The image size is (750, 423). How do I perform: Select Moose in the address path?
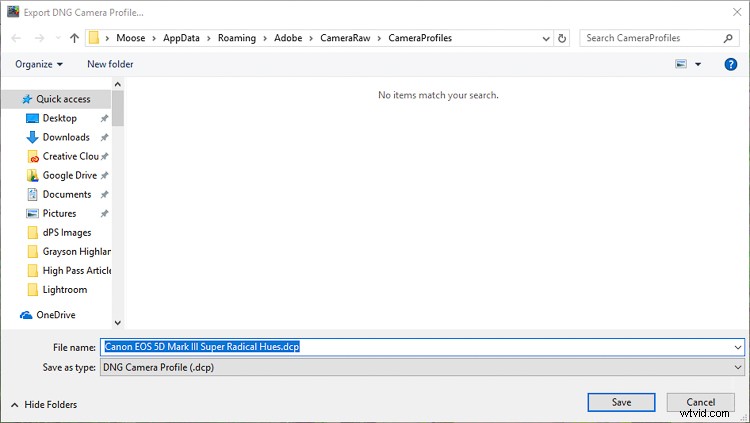click(131, 38)
